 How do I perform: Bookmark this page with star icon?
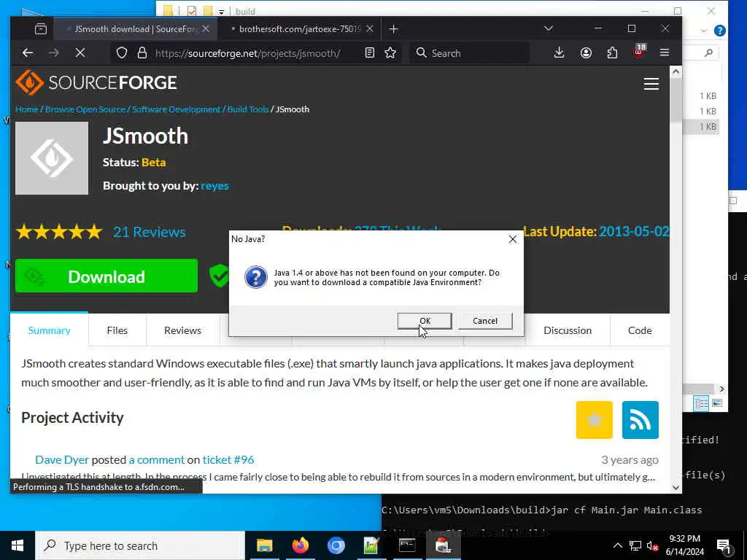(391, 52)
